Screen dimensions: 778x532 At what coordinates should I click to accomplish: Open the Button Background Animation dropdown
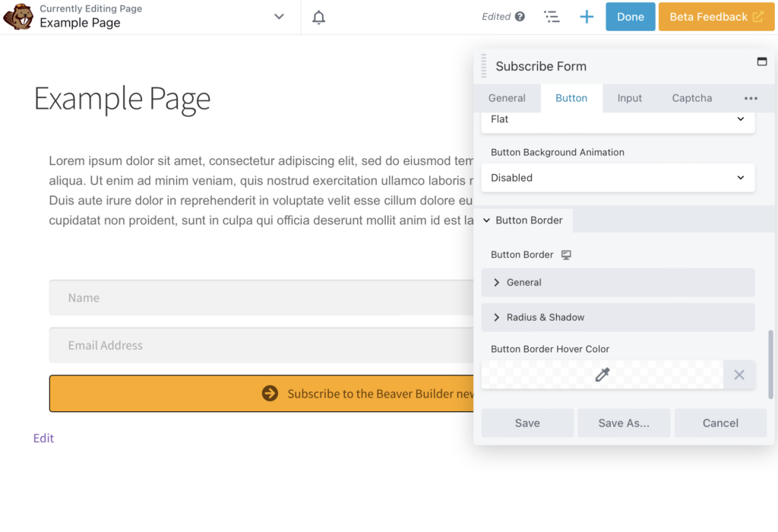tap(618, 178)
